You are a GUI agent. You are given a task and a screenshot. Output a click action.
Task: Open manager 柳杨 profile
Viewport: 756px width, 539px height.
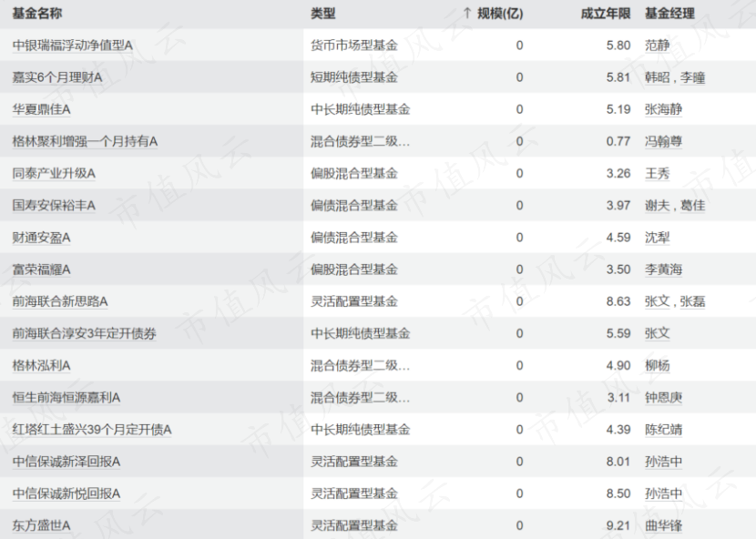coord(657,365)
